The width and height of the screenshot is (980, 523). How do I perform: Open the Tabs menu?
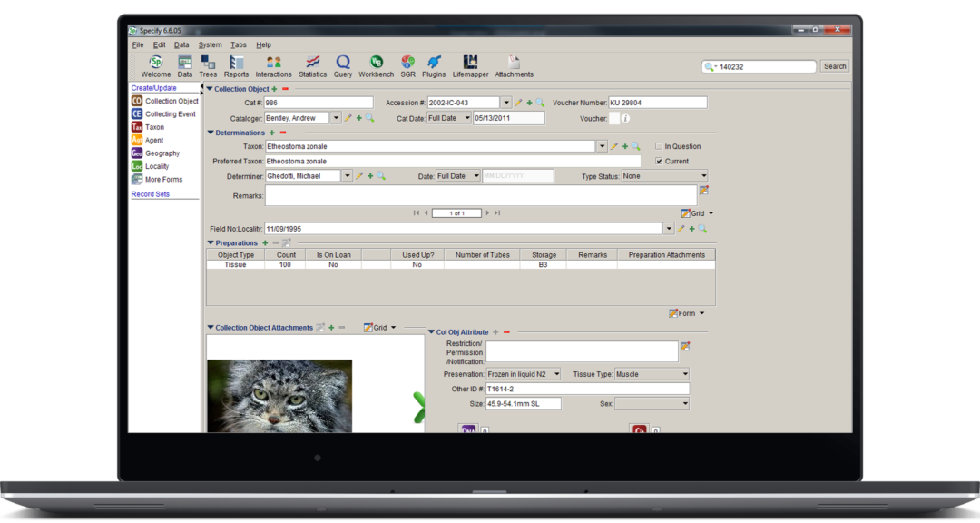pos(239,44)
